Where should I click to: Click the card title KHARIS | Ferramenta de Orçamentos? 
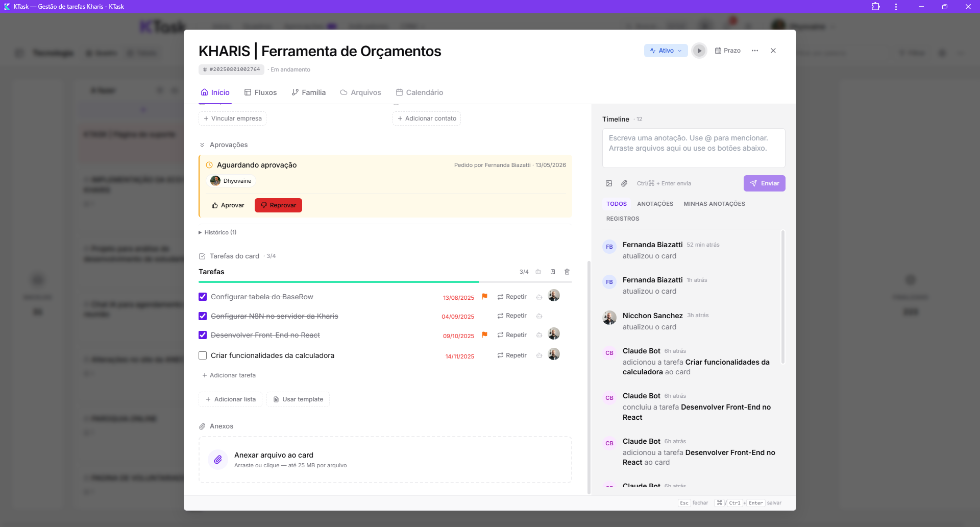click(x=320, y=51)
